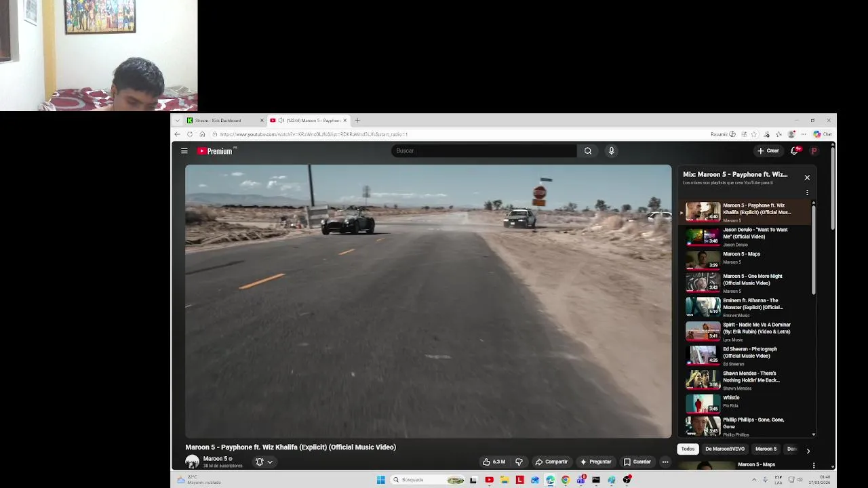Viewport: 868px width, 488px height.
Task: Toggle Maroon 5 subscription notification bell
Action: click(x=264, y=462)
